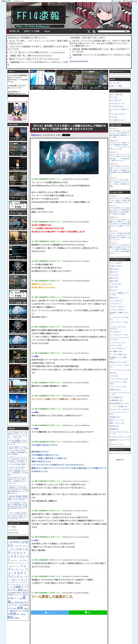Expand the 'ジョブ (5756)' category [+]

[122, 301]
